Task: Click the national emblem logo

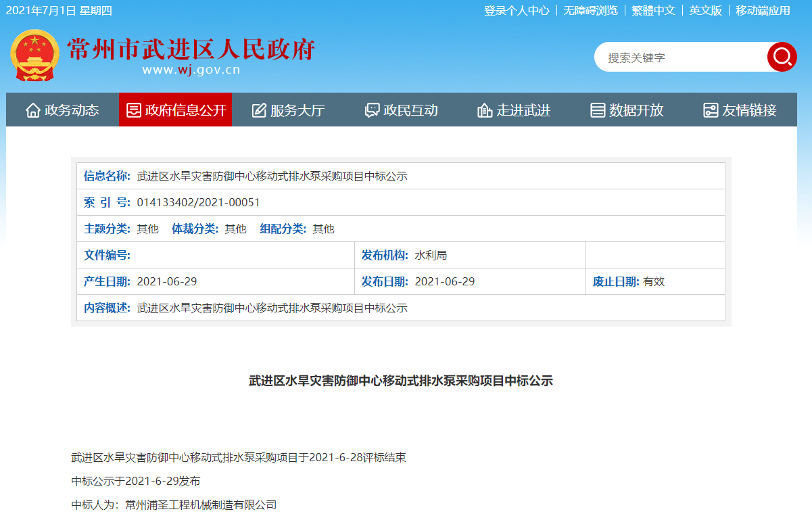Action: click(34, 55)
